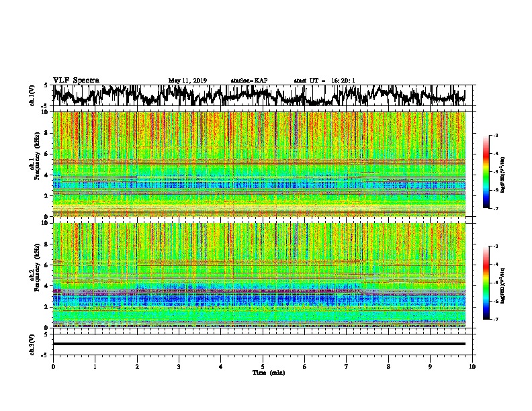Viewport: 532px width, 411px height.
Task: Click time axis tick label "10"
Action: coord(472,367)
